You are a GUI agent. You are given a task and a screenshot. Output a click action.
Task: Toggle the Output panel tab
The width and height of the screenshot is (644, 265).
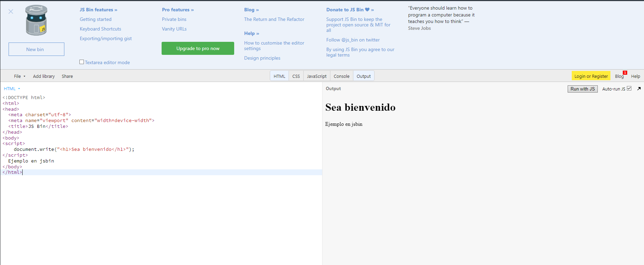coord(364,76)
